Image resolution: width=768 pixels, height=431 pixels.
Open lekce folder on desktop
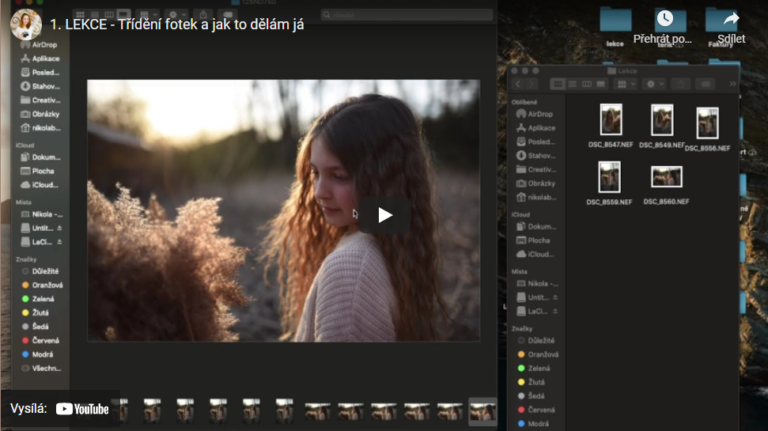tap(615, 27)
